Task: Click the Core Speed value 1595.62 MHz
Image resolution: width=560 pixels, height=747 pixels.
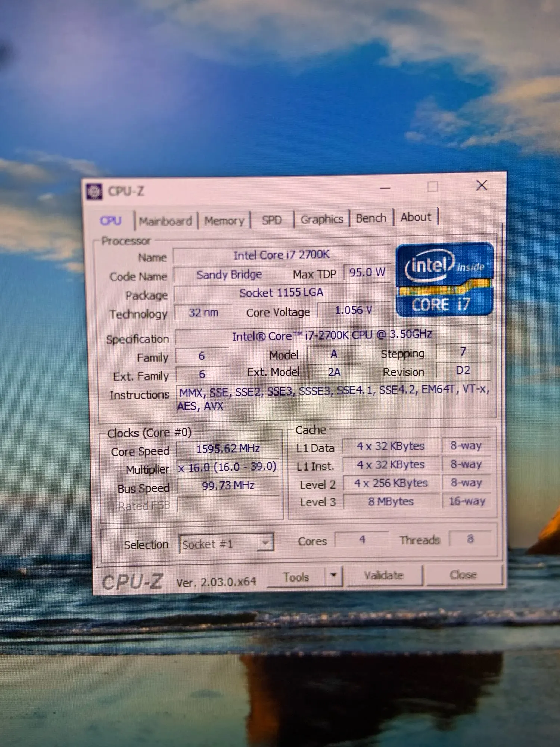Action: pyautogui.click(x=228, y=449)
